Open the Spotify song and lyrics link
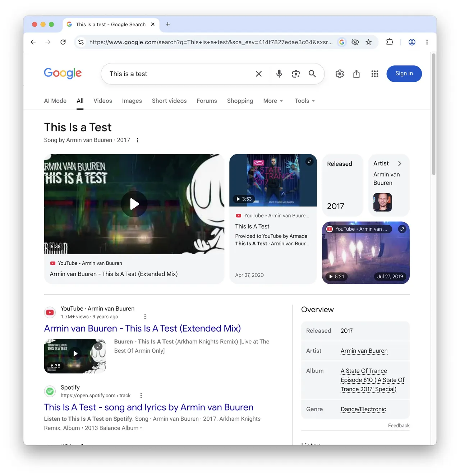The image size is (460, 476). pyautogui.click(x=149, y=407)
